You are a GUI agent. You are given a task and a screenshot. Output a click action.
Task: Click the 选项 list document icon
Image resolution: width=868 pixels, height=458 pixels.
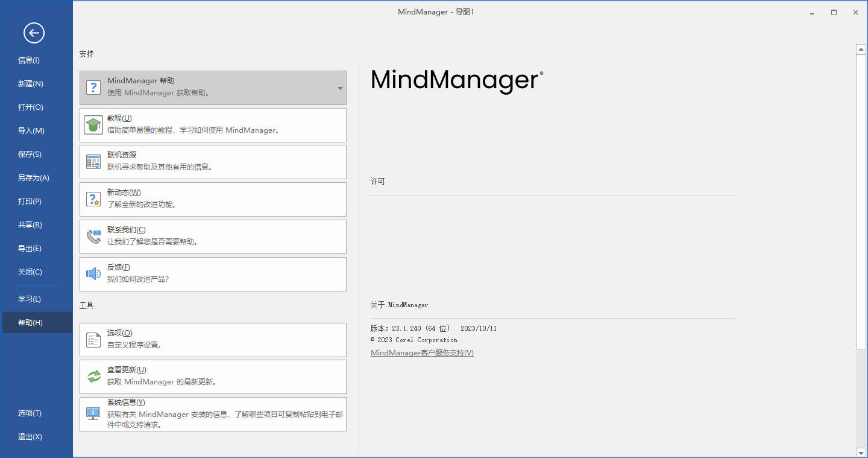coord(93,340)
